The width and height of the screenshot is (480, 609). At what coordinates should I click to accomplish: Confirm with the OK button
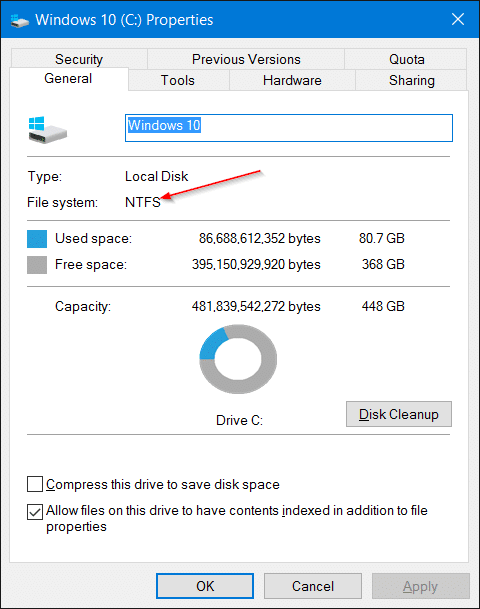coord(205,586)
